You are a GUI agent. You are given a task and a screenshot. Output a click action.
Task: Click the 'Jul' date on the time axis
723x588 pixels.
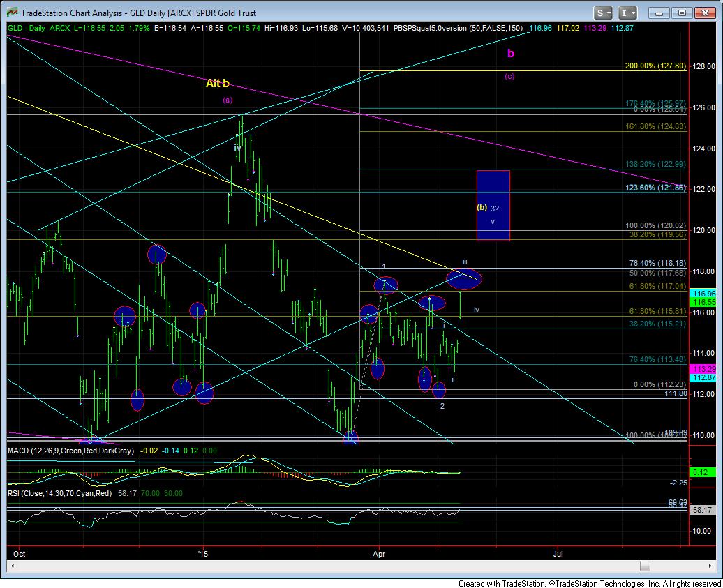(x=558, y=554)
